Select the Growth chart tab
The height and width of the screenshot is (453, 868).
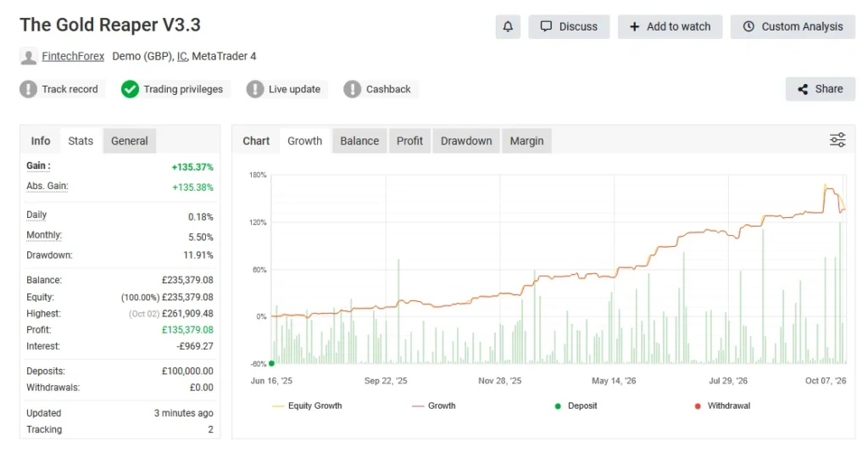tap(304, 141)
